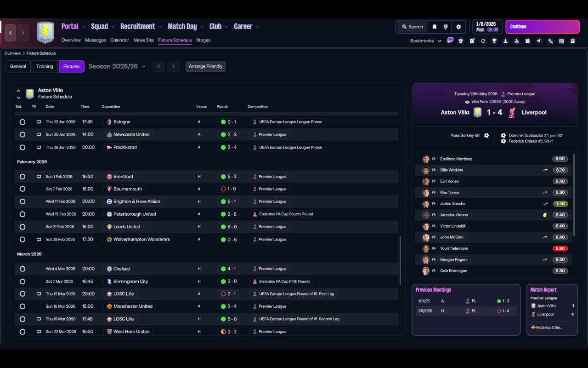Open the bookmark icon next to Search
This screenshot has width=588, height=368.
[435, 27]
